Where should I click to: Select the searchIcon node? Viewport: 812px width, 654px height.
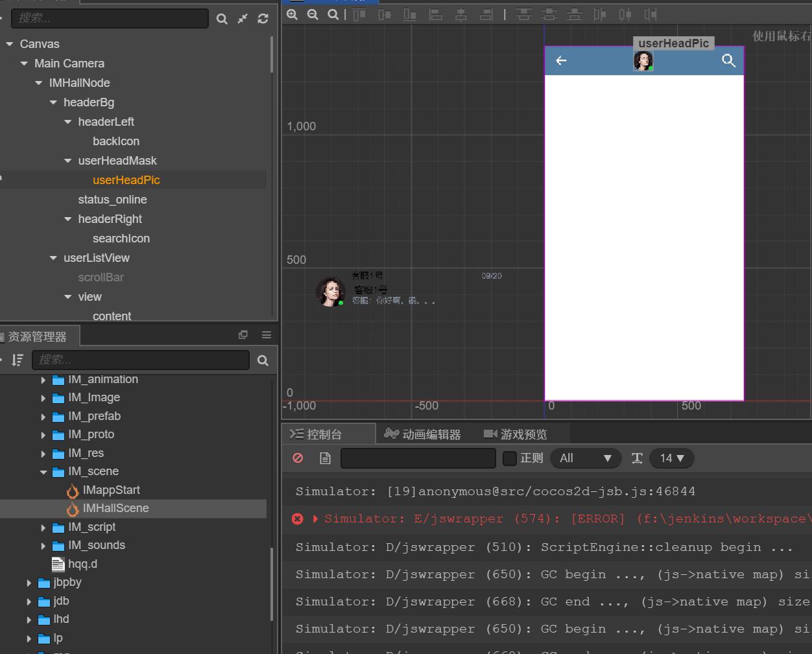click(121, 239)
